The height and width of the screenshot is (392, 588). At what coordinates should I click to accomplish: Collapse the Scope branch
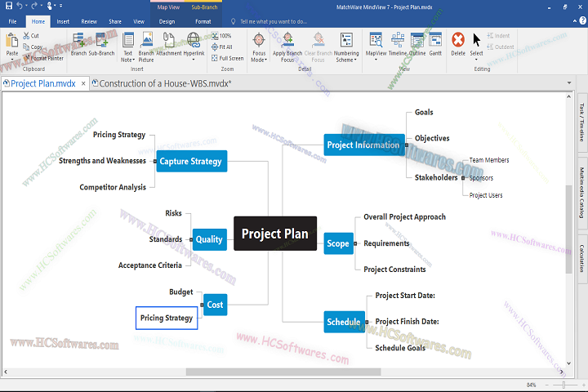(355, 243)
